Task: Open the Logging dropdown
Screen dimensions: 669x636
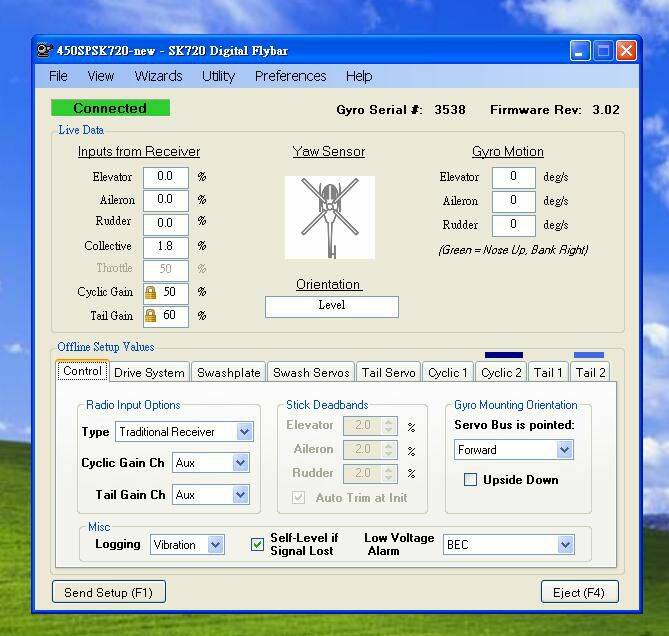Action: pyautogui.click(x=215, y=545)
